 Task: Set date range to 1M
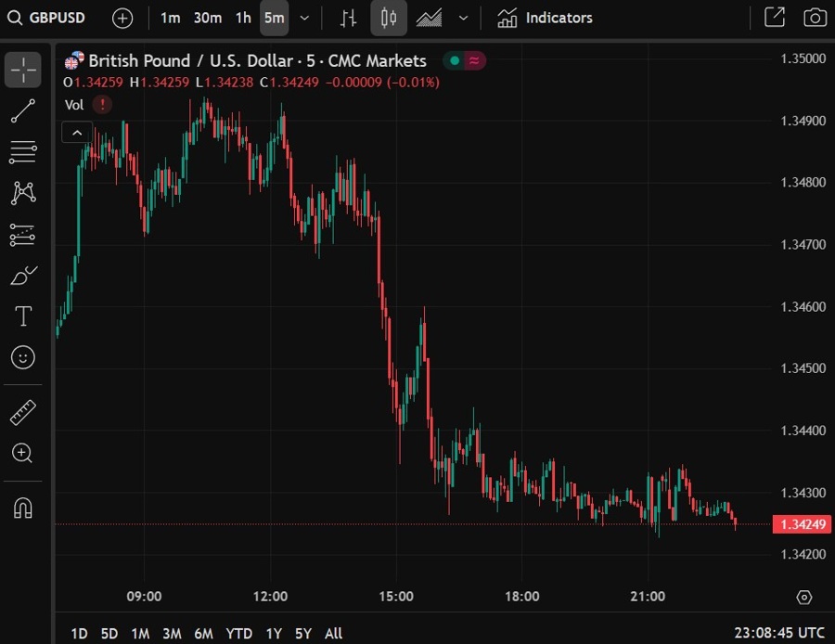140,634
